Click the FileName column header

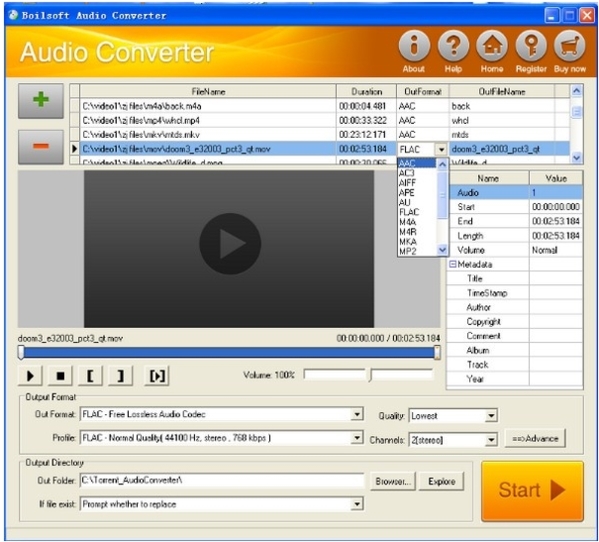pos(208,92)
